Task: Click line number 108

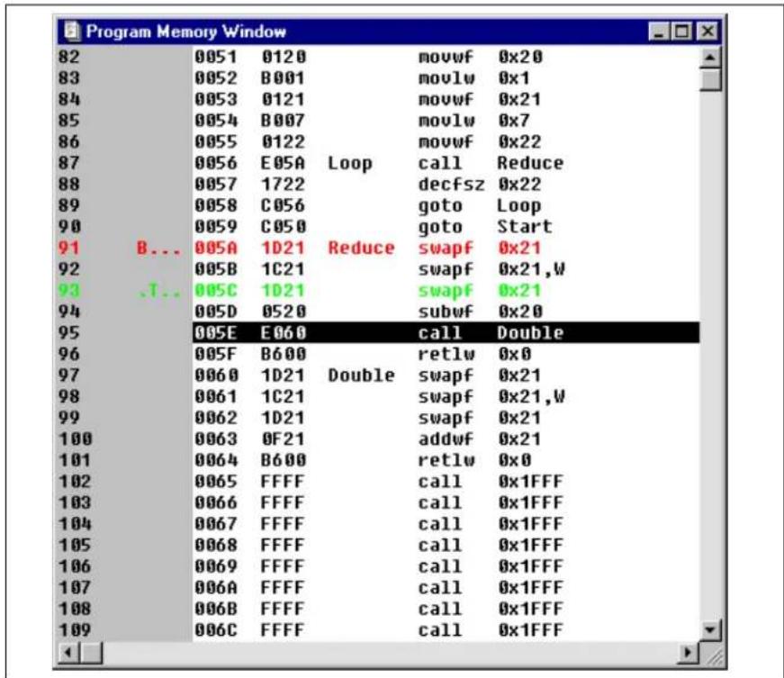Action: click(75, 609)
